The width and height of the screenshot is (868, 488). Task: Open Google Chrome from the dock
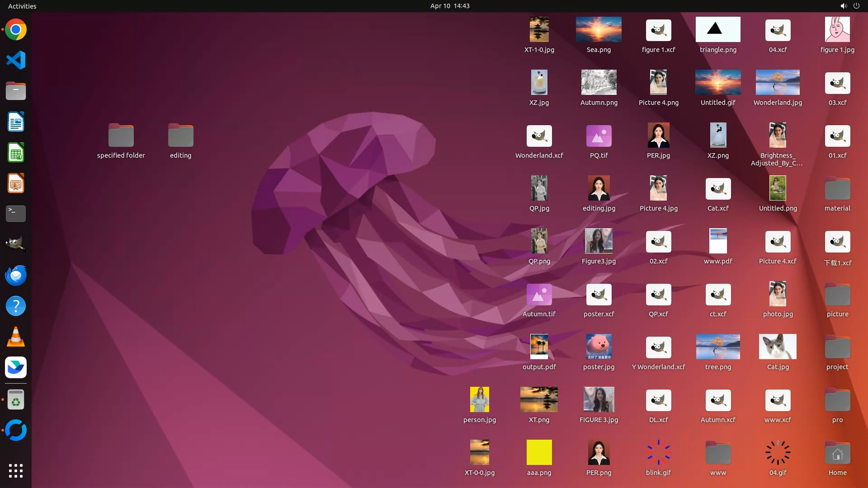16,30
